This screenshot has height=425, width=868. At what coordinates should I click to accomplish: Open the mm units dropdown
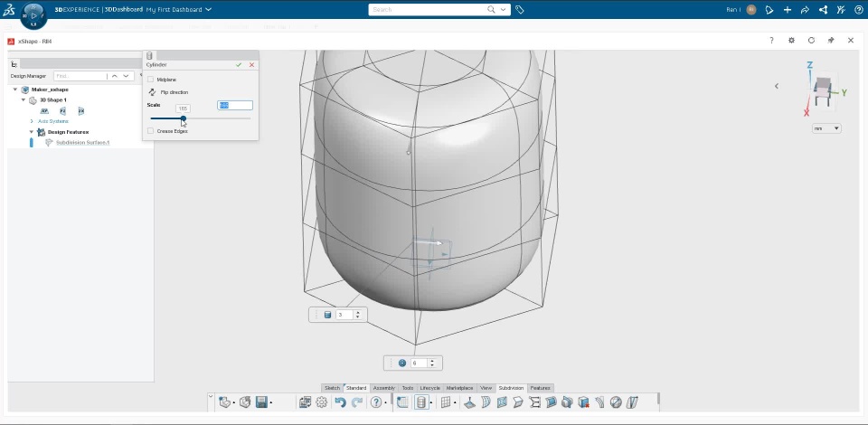pyautogui.click(x=826, y=128)
